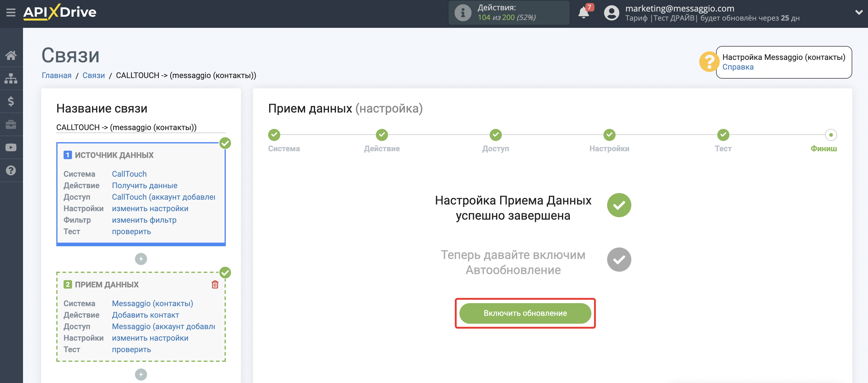The width and height of the screenshot is (868, 383).
Task: Go to the Система step
Action: (274, 135)
